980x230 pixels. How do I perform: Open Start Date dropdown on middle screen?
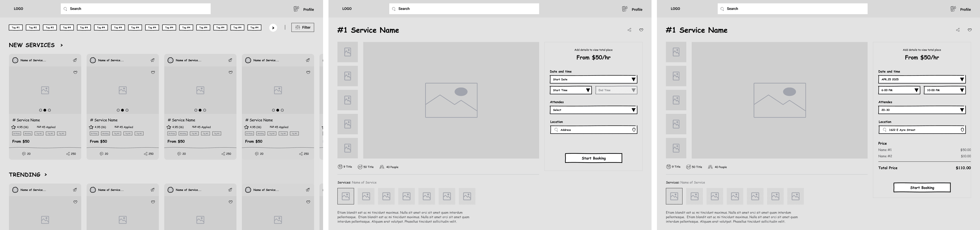[593, 80]
